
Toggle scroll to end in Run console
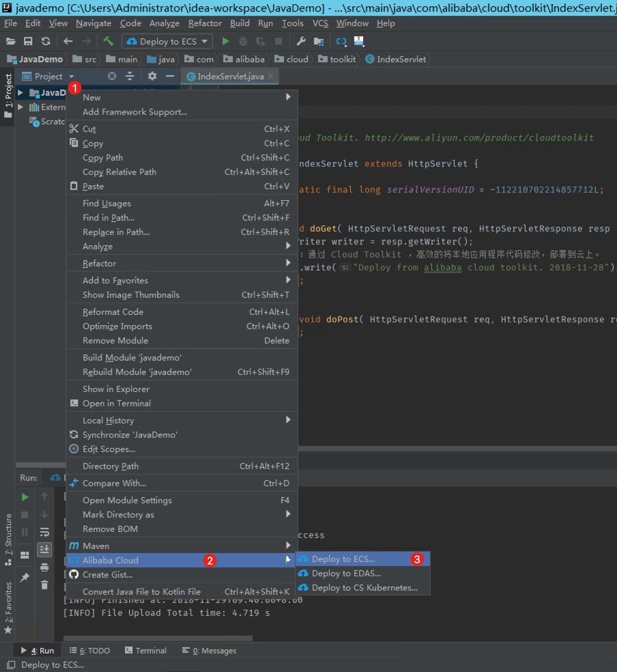pos(44,550)
